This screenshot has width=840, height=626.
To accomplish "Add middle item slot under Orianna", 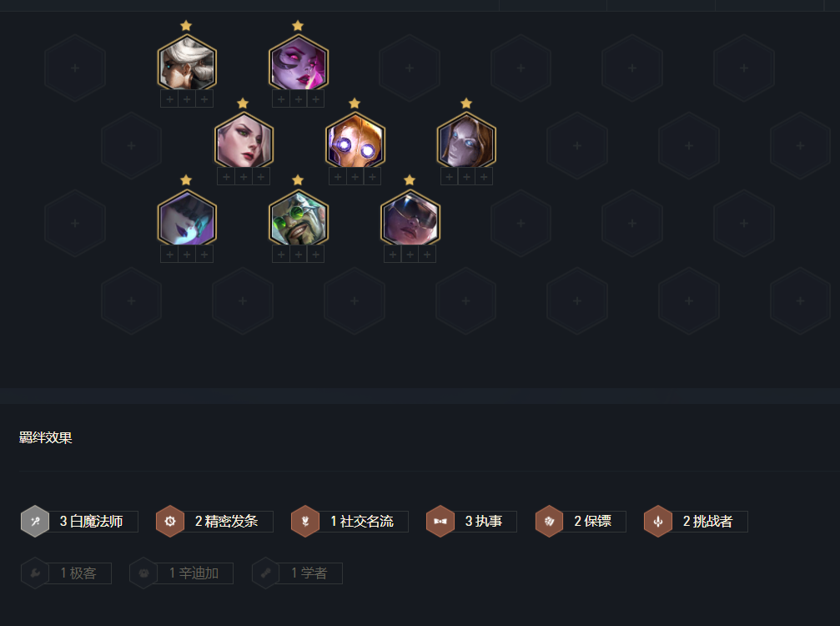I will (x=355, y=176).
